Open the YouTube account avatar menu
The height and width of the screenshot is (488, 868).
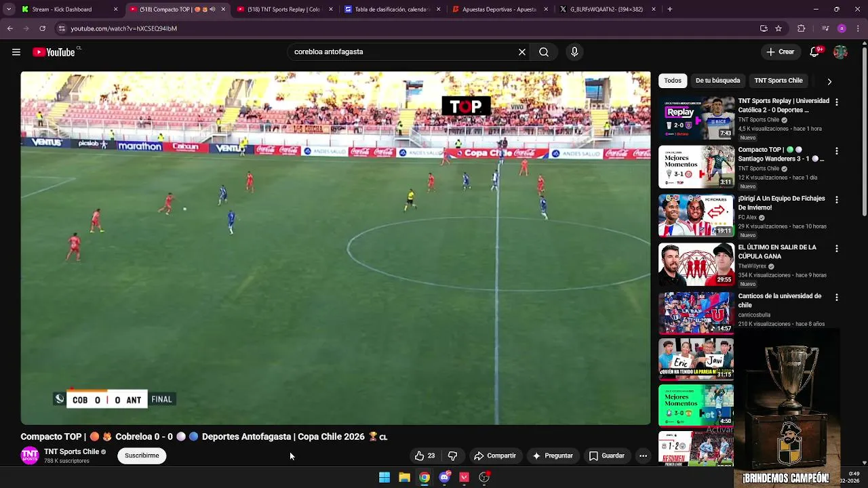click(x=840, y=52)
